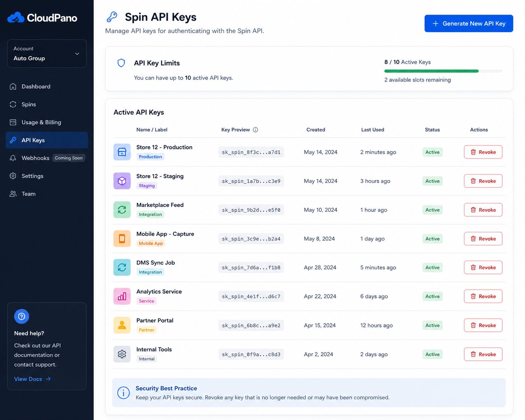Image resolution: width=525 pixels, height=420 pixels.
Task: Select API Keys in the sidebar
Action: (47, 140)
